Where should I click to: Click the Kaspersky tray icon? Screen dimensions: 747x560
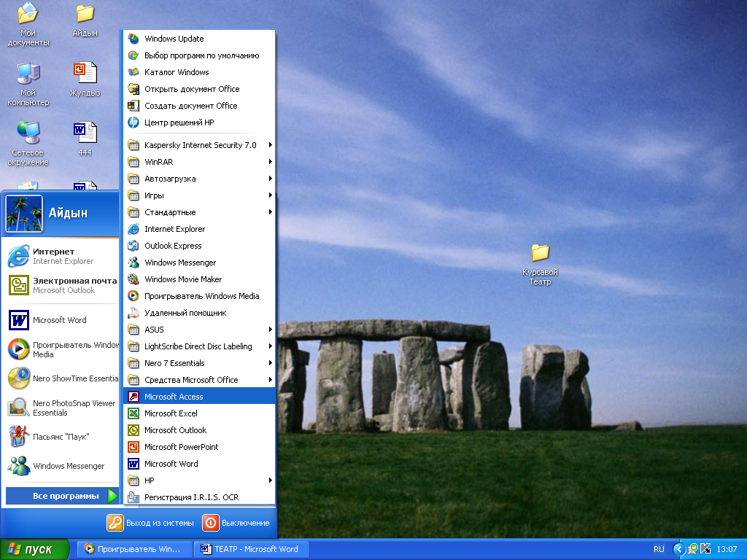(705, 549)
